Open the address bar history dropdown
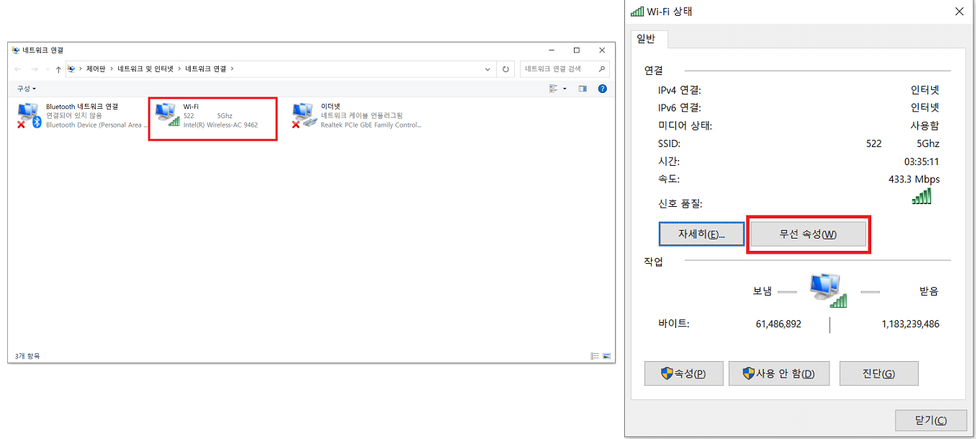980x439 pixels. click(487, 68)
